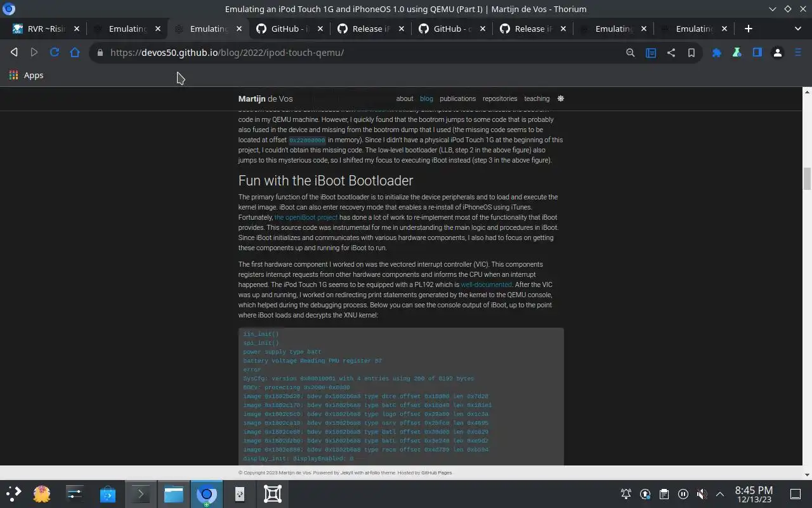Open the 'repositories' nav link
This screenshot has height=508, width=812.
(500, 98)
